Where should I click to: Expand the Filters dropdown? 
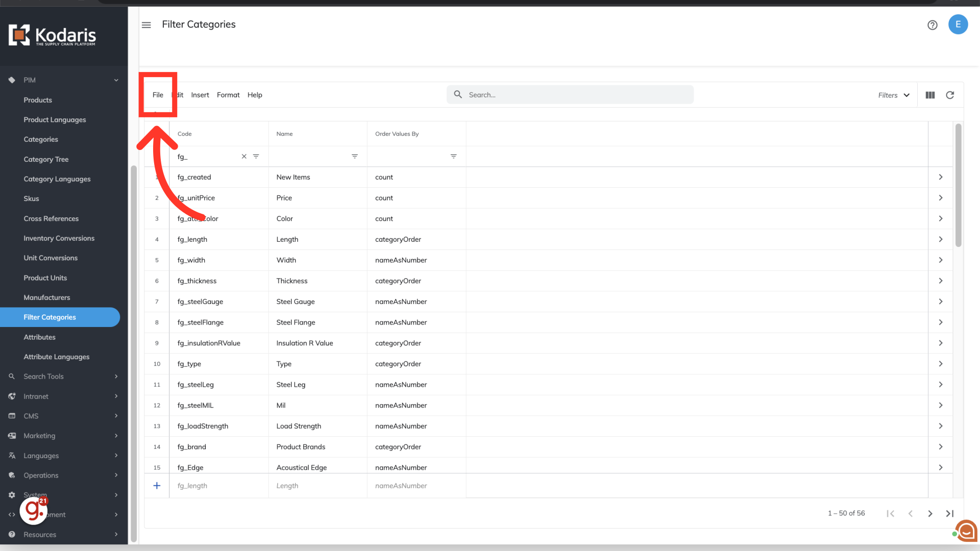(894, 95)
